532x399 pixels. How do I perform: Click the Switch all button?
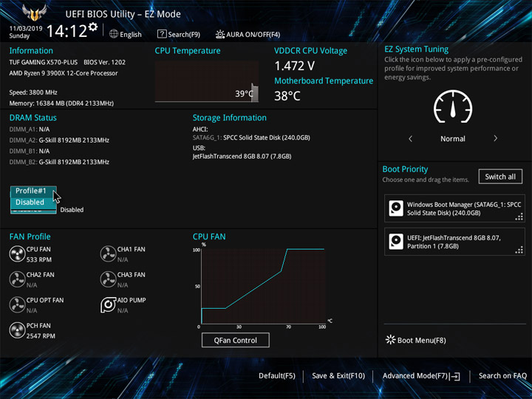tap(500, 177)
